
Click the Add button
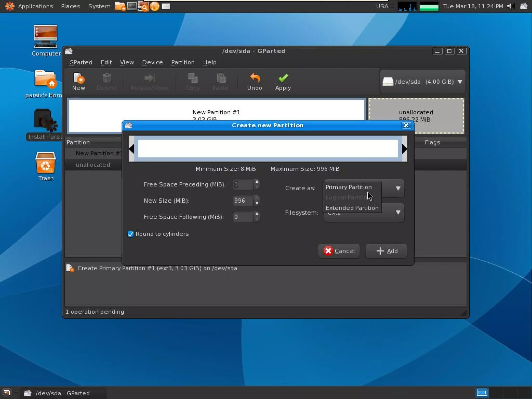[x=386, y=251]
